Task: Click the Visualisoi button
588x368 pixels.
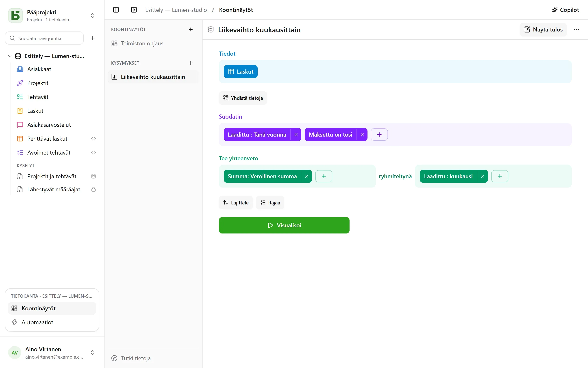Action: tap(284, 225)
